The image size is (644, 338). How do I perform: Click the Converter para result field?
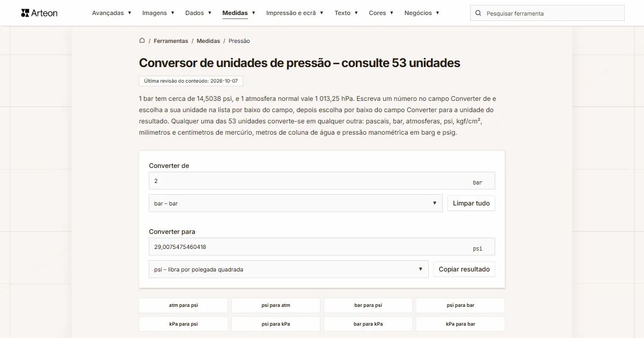[322, 247]
